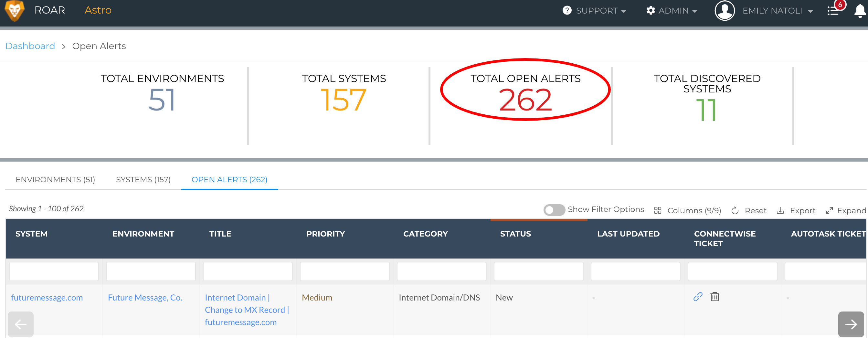Click the Support help question mark icon
This screenshot has height=338, width=868.
[566, 10]
